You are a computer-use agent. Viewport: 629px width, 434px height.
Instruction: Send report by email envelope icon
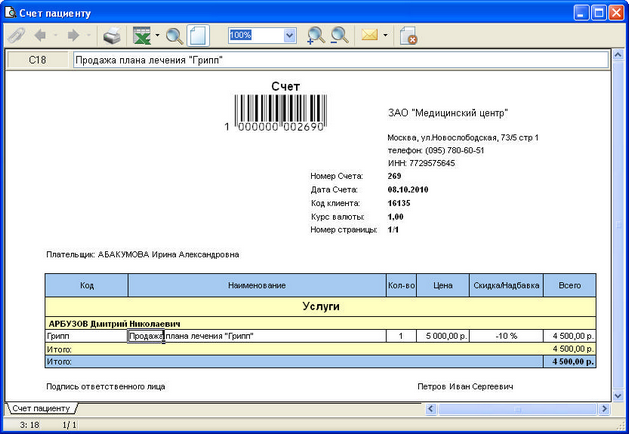[x=369, y=35]
